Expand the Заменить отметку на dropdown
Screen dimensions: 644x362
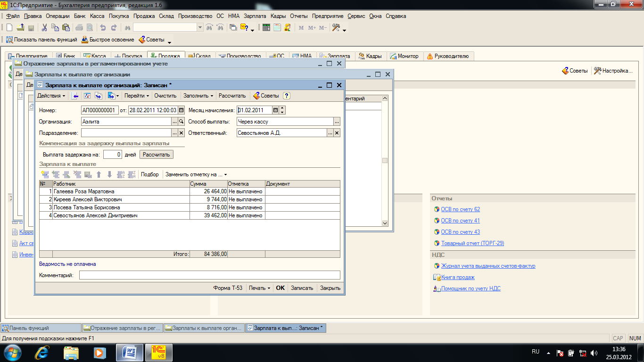point(196,174)
